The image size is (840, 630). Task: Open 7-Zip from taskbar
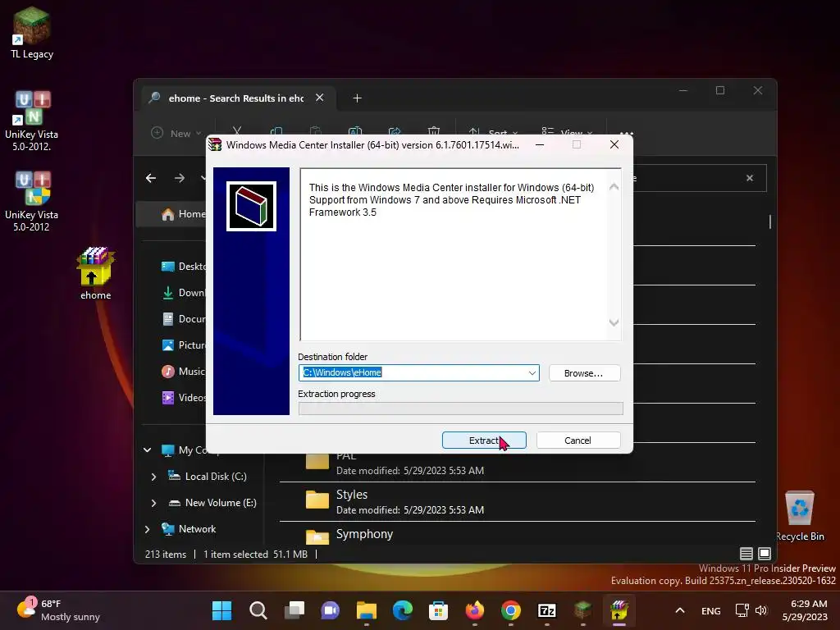click(x=547, y=610)
